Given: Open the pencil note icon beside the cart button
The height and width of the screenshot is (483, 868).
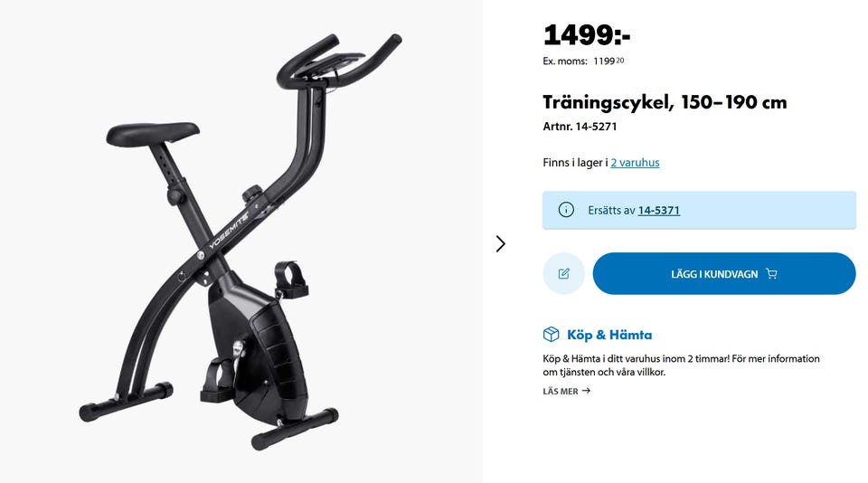Looking at the screenshot, I should click(563, 274).
